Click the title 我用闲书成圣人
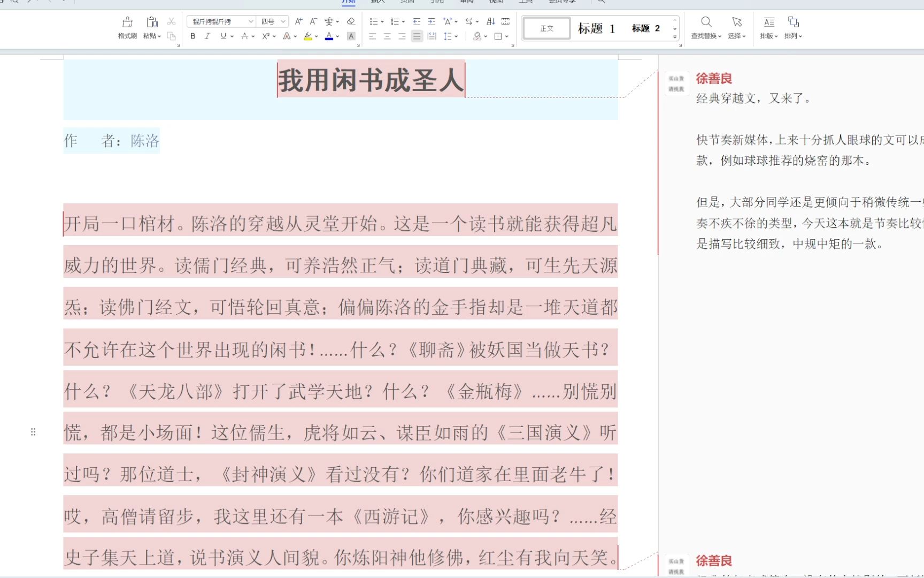 [x=371, y=80]
